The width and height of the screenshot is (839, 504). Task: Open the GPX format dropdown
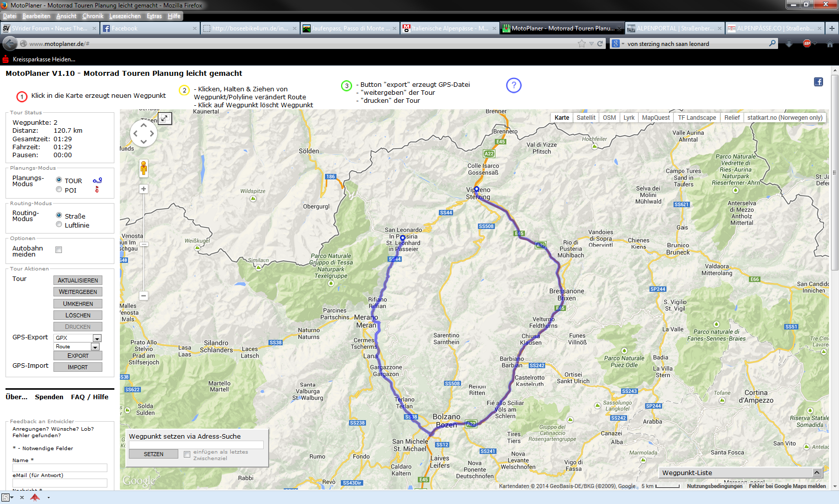[97, 338]
